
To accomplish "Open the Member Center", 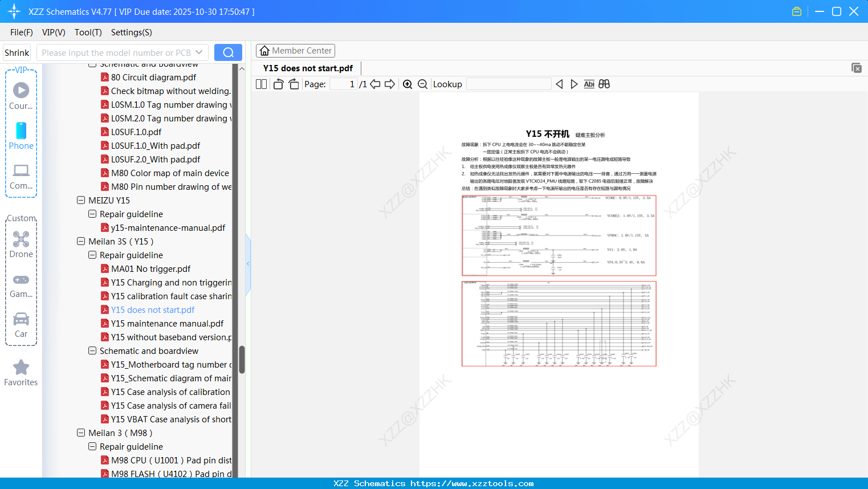I will tap(295, 51).
